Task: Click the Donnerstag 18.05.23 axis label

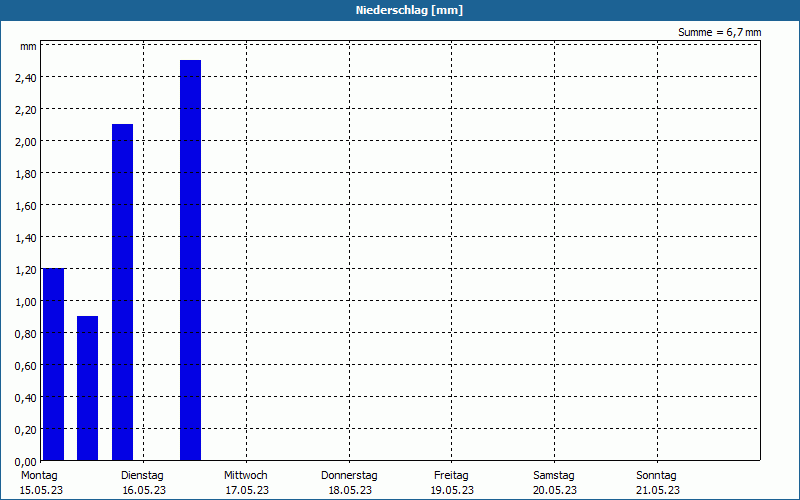Action: [349, 483]
